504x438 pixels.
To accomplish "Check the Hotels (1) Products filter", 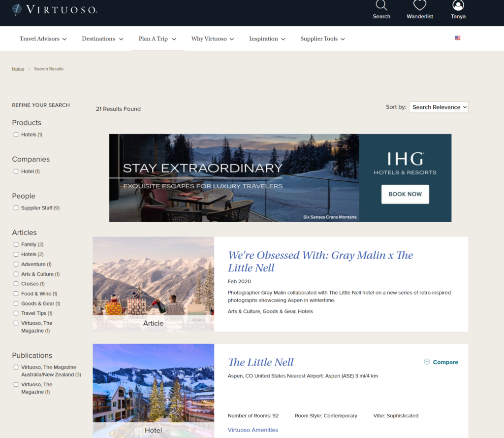I will click(x=16, y=135).
